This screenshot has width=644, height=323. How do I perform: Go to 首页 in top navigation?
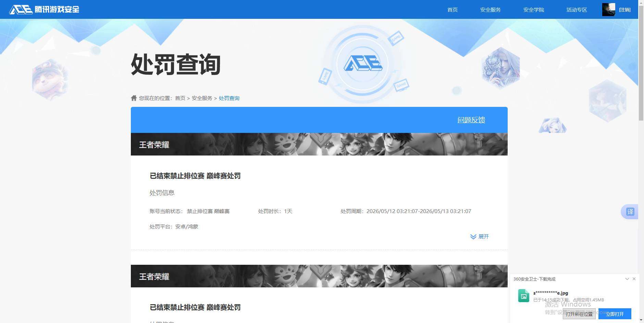pos(453,10)
